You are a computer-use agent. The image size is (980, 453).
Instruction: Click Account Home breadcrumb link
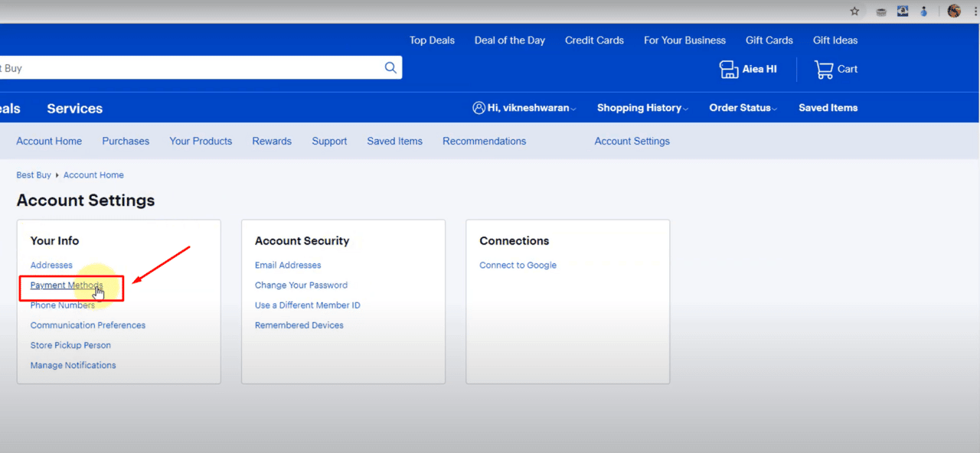[x=93, y=175]
